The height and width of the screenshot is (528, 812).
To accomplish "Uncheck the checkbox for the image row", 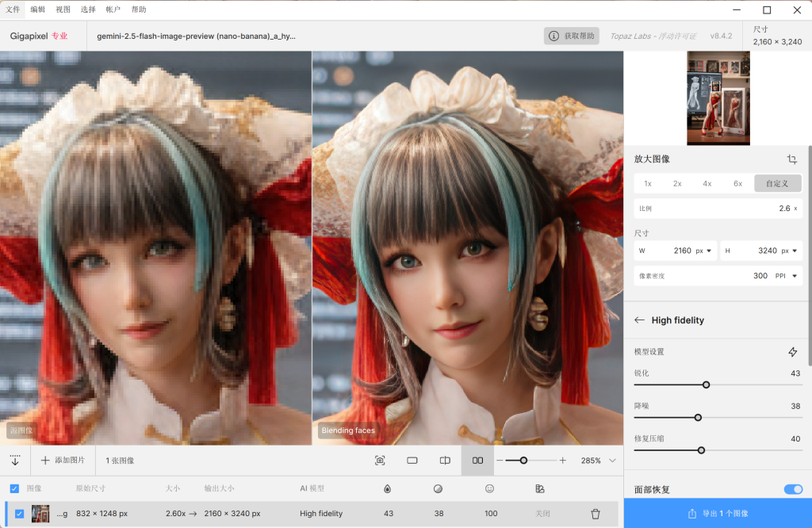I will pos(20,514).
